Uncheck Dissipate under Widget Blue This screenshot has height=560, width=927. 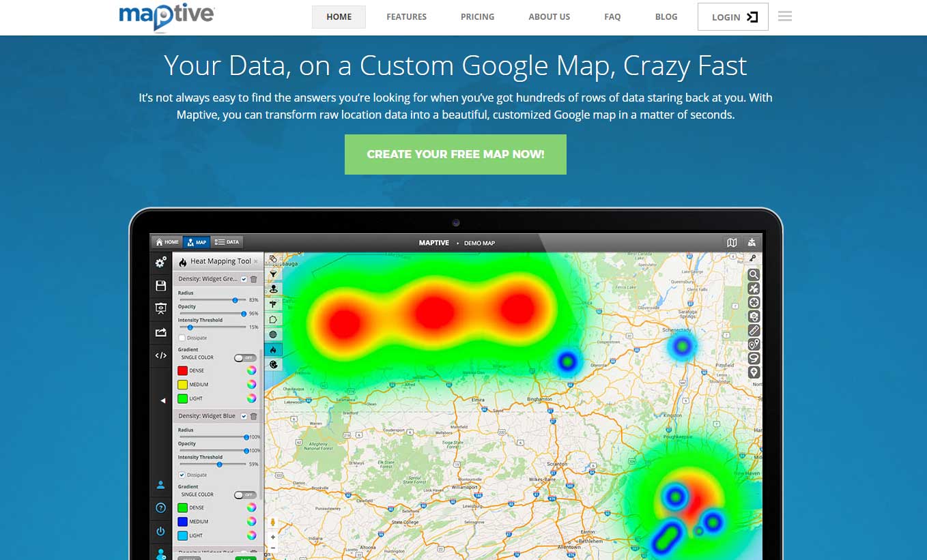tap(182, 475)
